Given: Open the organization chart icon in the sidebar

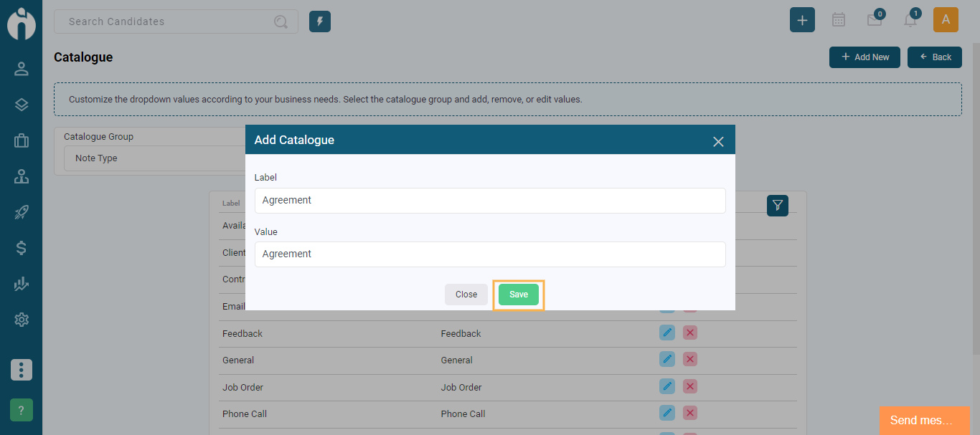Looking at the screenshot, I should coord(22,176).
